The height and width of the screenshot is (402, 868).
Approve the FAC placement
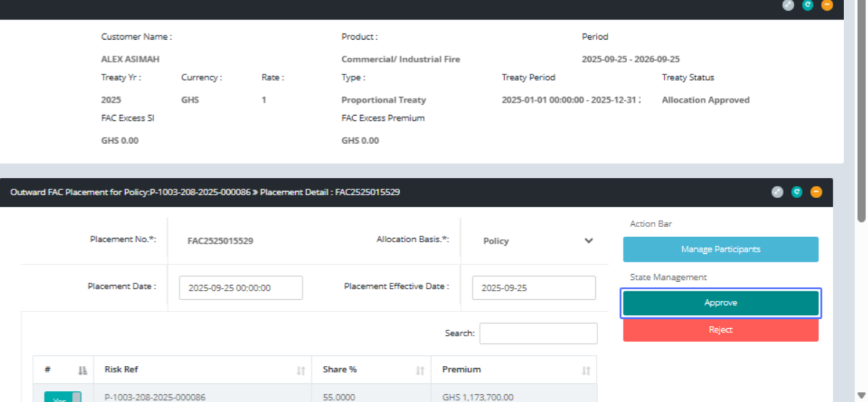(x=720, y=303)
